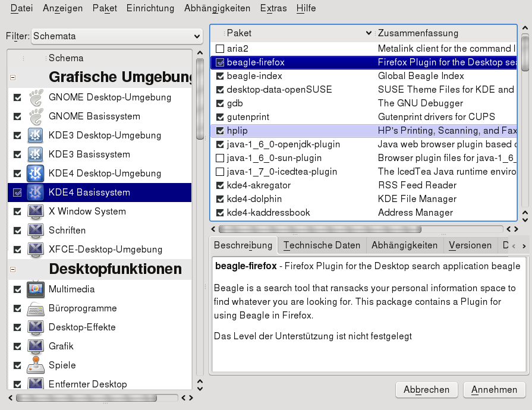Click the GNOME Basissystem foot icon
This screenshot has width=532, height=410.
(36, 116)
